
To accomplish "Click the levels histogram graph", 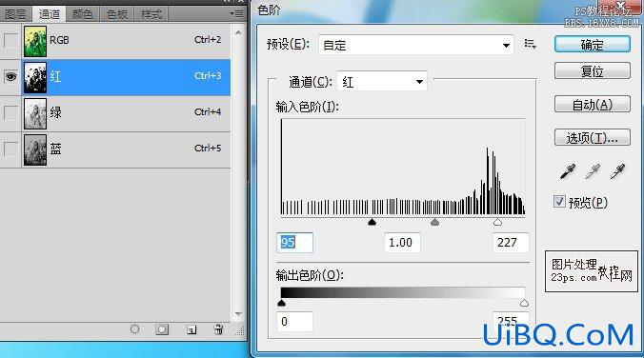I will tap(403, 167).
